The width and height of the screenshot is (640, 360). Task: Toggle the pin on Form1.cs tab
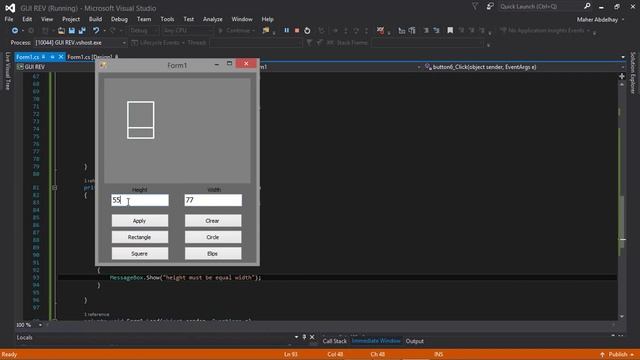52,57
